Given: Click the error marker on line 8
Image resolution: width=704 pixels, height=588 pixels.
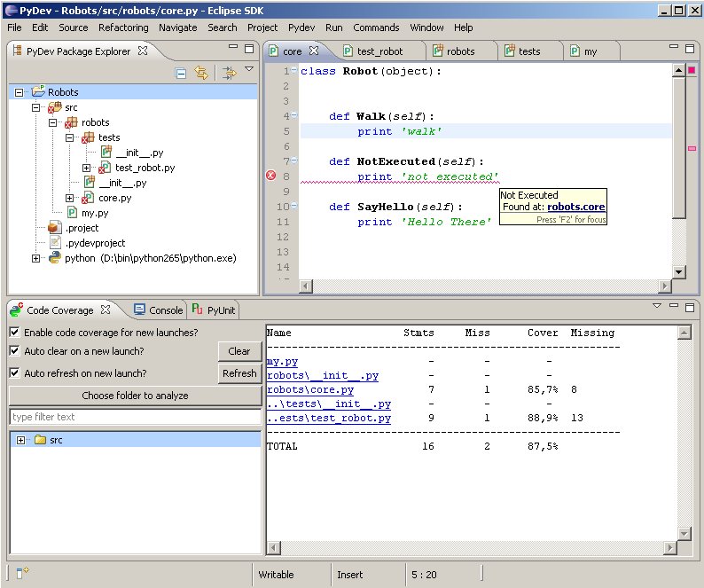Looking at the screenshot, I should click(270, 176).
